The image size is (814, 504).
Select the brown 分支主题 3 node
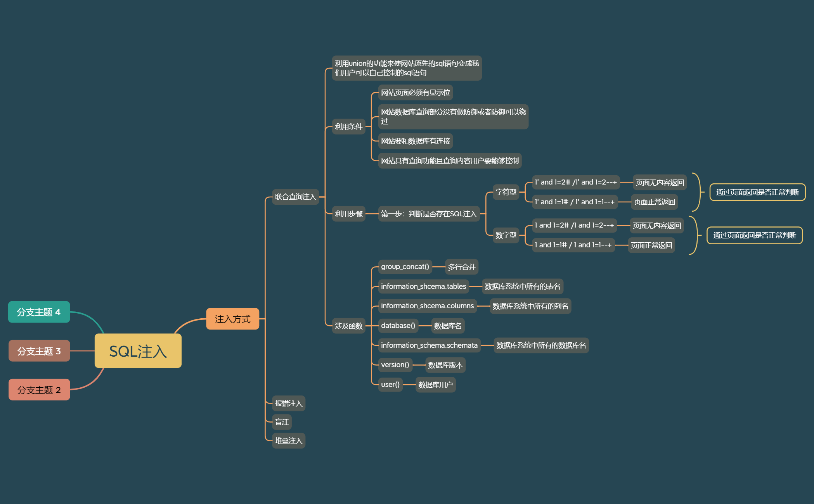coord(39,351)
